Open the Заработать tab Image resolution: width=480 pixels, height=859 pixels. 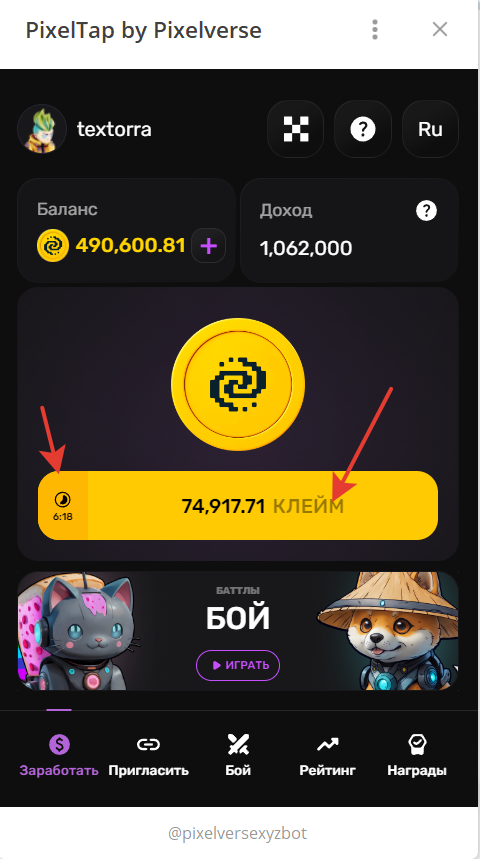click(x=59, y=756)
